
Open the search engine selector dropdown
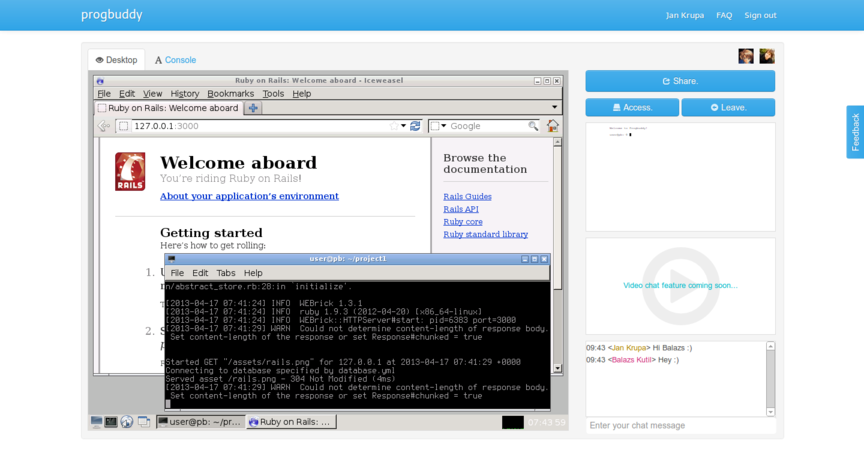pos(439,126)
